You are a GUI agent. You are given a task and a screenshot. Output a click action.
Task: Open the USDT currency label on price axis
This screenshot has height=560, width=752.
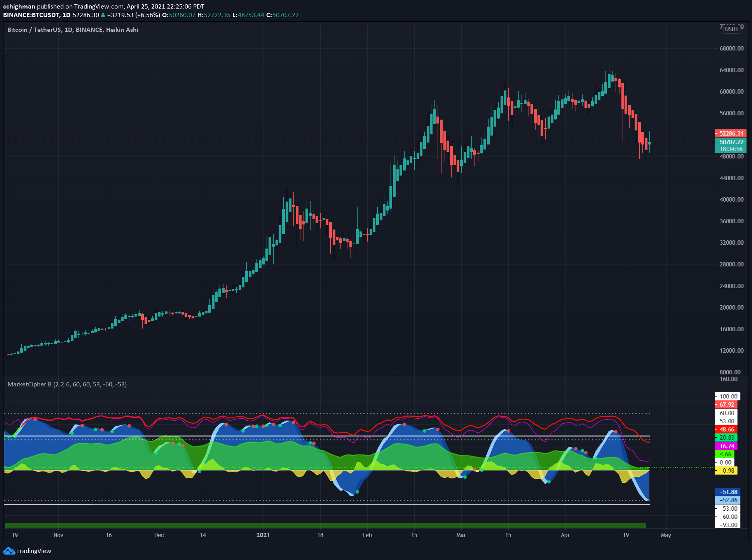pyautogui.click(x=731, y=29)
